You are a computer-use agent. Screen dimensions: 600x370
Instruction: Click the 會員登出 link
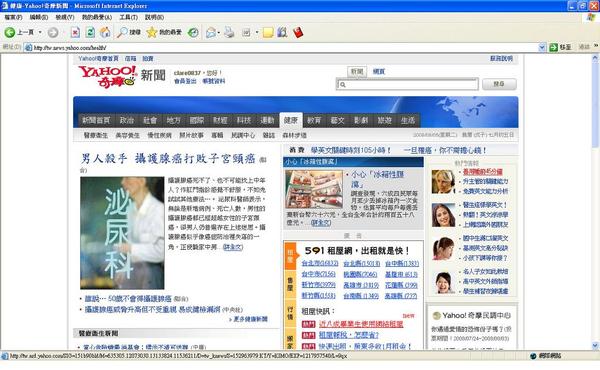click(185, 81)
